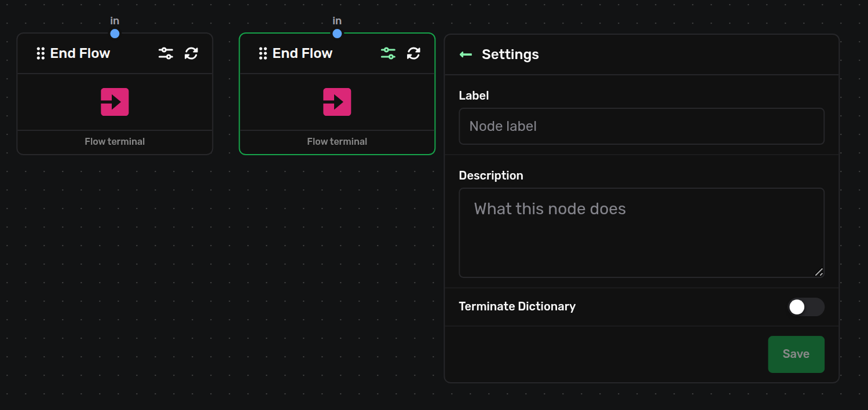Click the selected End Flow node title
This screenshot has height=410, width=868.
pyautogui.click(x=302, y=53)
